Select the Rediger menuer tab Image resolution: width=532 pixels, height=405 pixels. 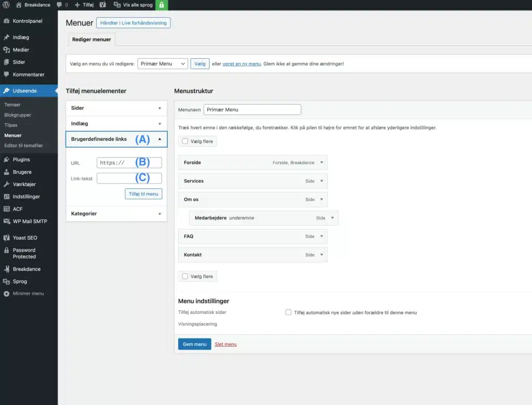pos(91,40)
